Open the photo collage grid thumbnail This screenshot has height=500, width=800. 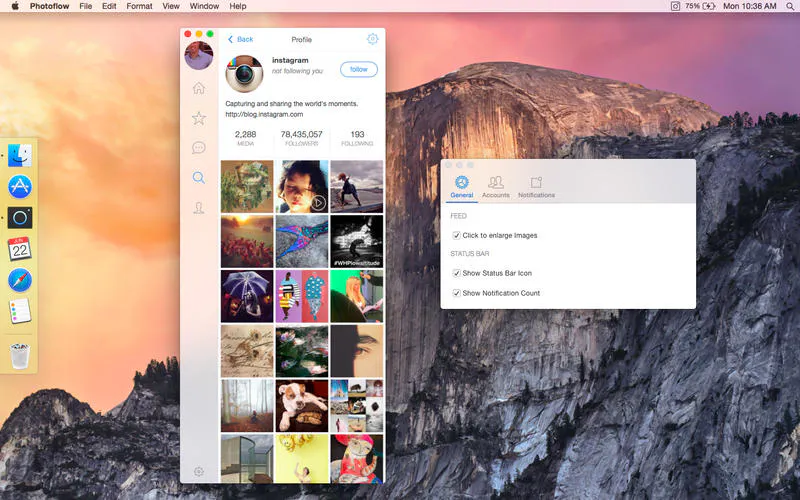[357, 406]
